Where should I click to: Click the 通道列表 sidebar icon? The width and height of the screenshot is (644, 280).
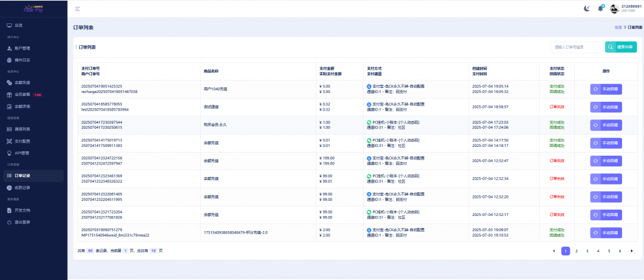[x=9, y=129]
